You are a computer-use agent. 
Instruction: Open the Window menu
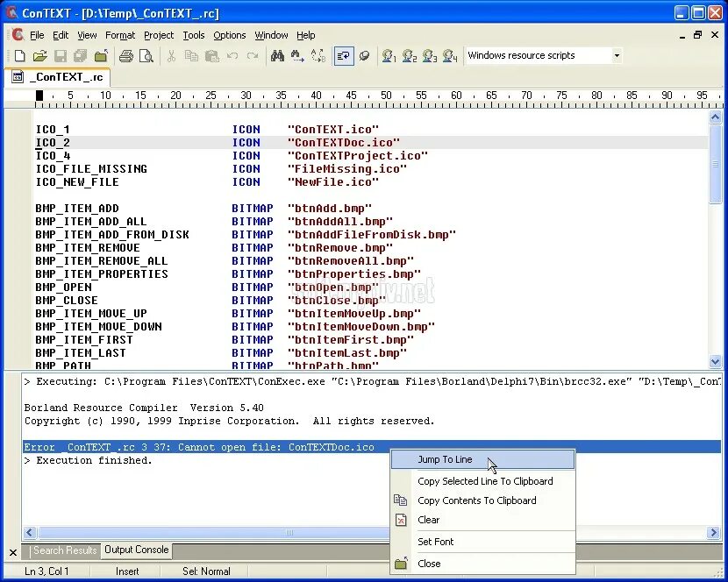tap(271, 35)
